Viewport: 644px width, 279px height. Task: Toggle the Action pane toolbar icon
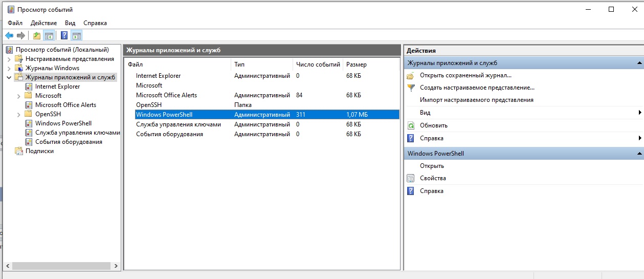tap(77, 35)
